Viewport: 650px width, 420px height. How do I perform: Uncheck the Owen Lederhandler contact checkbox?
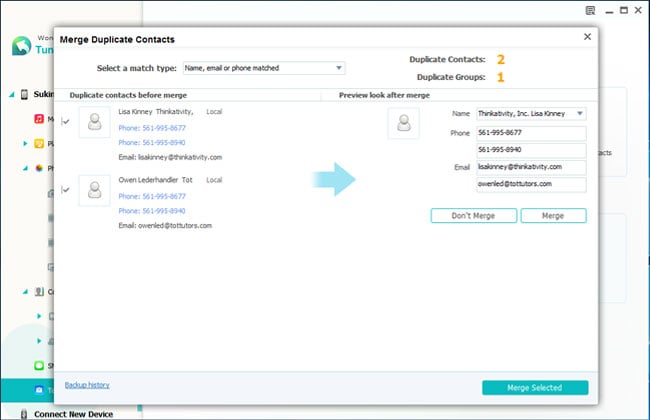[x=65, y=190]
